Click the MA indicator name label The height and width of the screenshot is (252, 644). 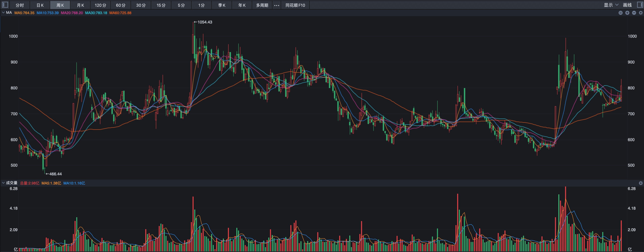click(9, 12)
